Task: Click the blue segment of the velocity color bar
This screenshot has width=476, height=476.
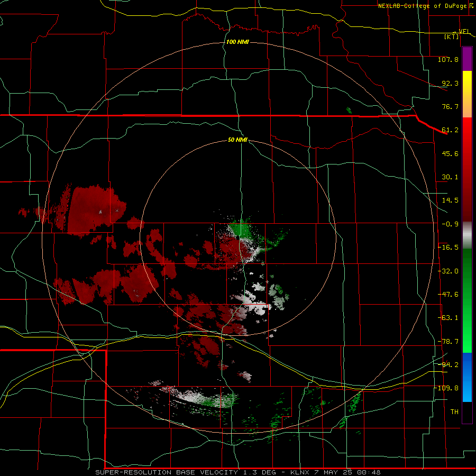Action: tap(467, 377)
